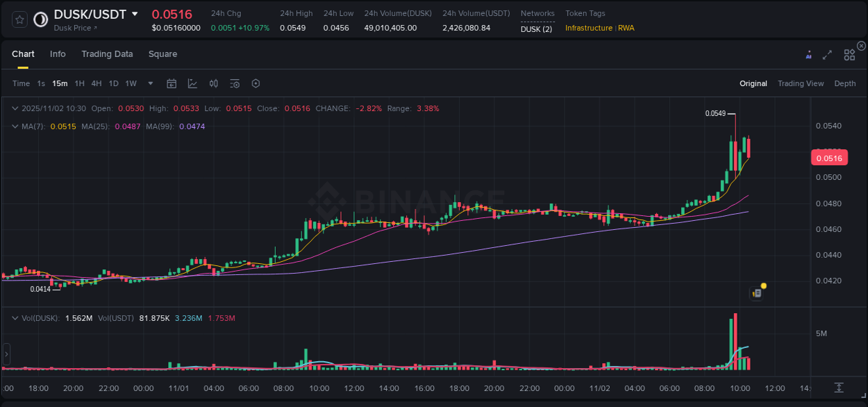Screen dimensions: 868x407
Task: Select the 1H timeframe
Action: coord(79,83)
